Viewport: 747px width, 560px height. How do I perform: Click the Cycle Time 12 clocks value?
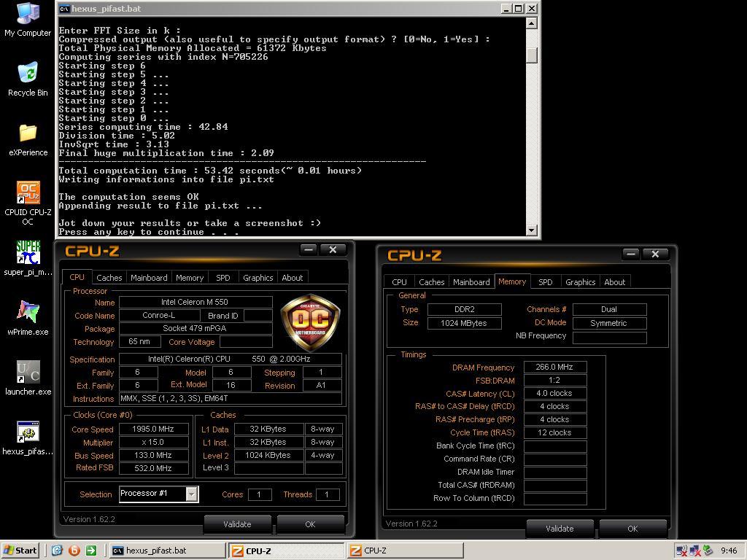click(555, 433)
